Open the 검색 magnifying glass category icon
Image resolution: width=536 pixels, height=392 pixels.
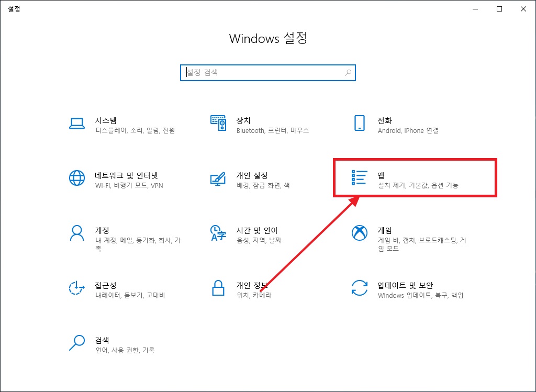76,343
